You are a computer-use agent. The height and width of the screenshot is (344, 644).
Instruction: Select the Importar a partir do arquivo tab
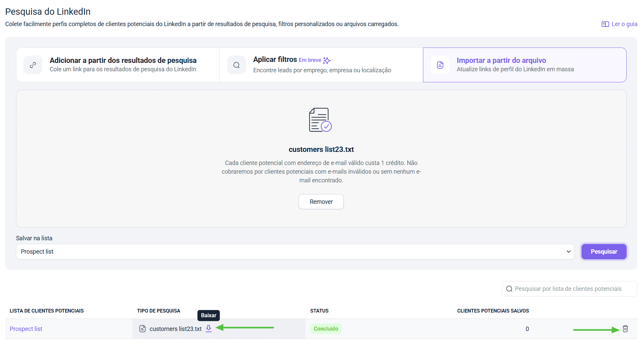click(524, 65)
